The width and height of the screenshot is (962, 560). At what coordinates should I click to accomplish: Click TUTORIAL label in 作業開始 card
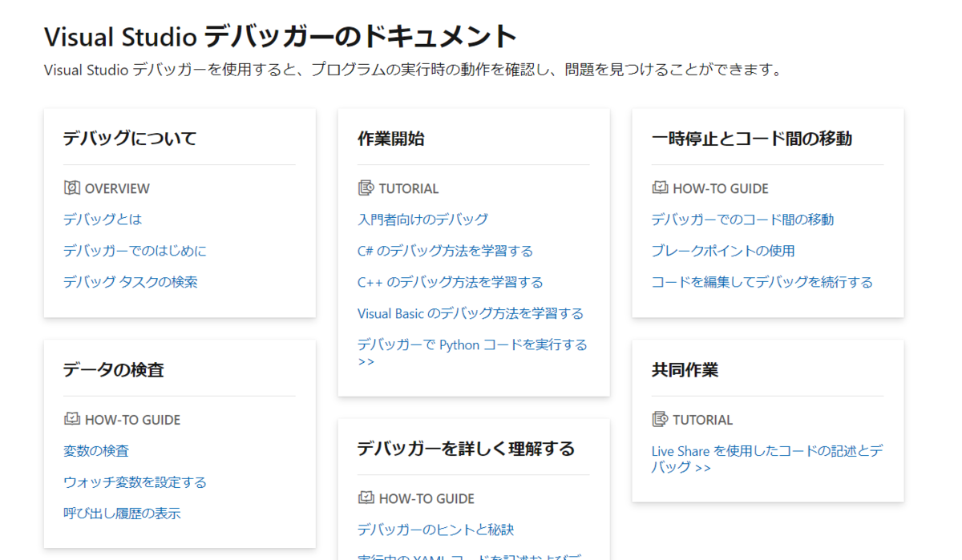409,188
